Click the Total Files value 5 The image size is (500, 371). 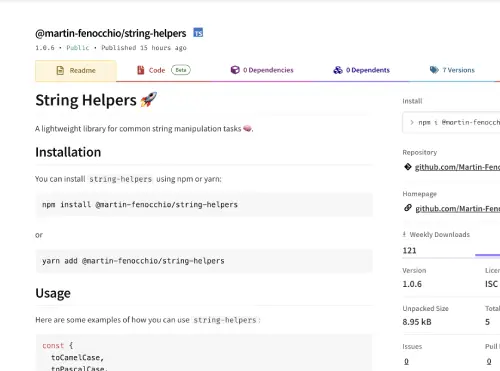pyautogui.click(x=487, y=322)
